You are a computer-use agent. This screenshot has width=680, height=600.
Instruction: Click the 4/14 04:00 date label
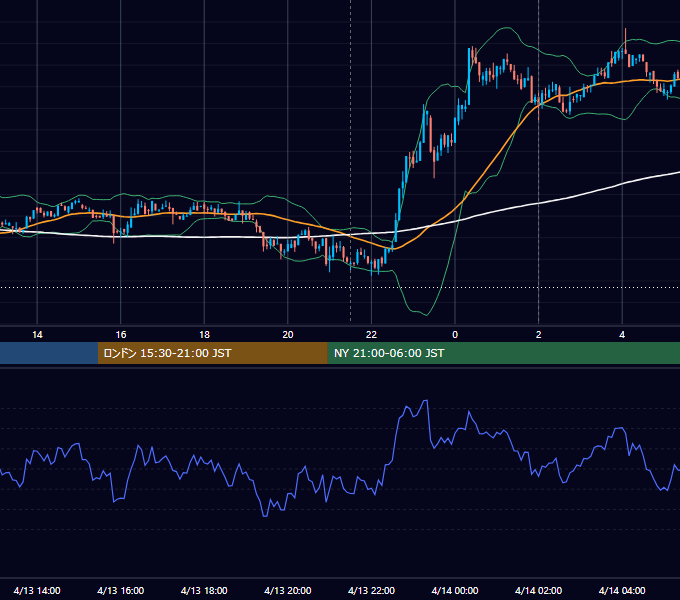click(x=622, y=590)
